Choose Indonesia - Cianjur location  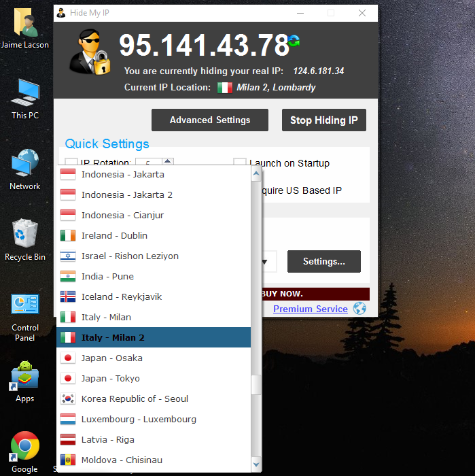pyautogui.click(x=154, y=216)
